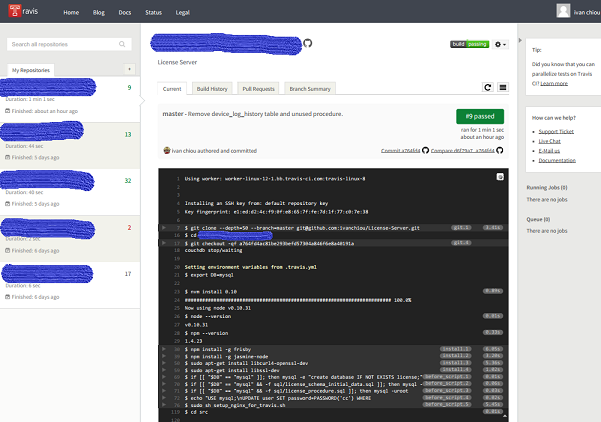This screenshot has width=601, height=422.
Task: Click the add repository plus button
Action: click(130, 69)
